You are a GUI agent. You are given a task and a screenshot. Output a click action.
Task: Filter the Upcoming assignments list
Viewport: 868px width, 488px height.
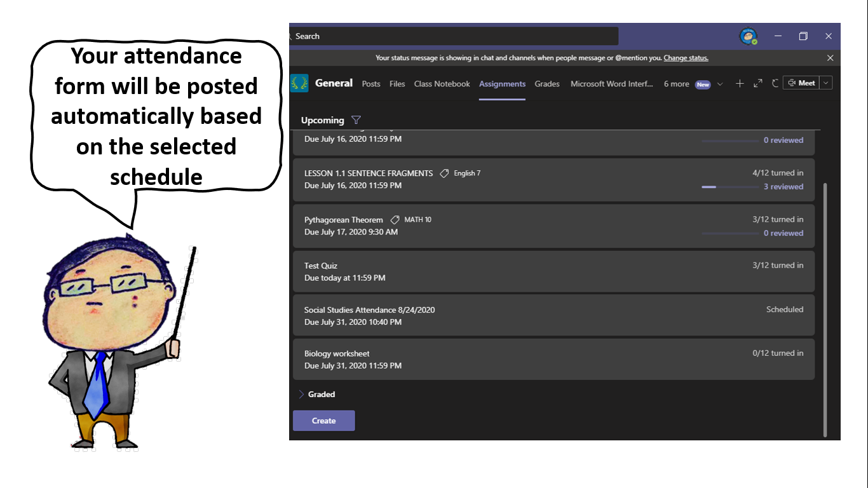356,120
